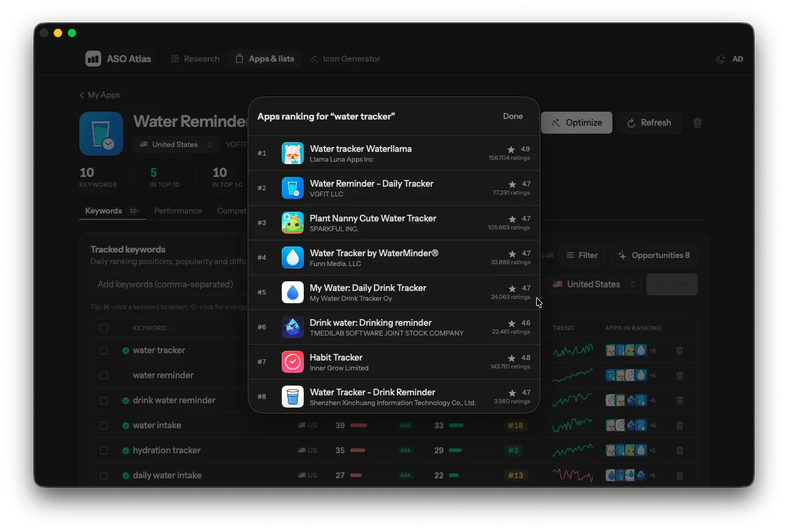The image size is (788, 532).
Task: Check the drink water reminder checkbox
Action: tap(104, 401)
